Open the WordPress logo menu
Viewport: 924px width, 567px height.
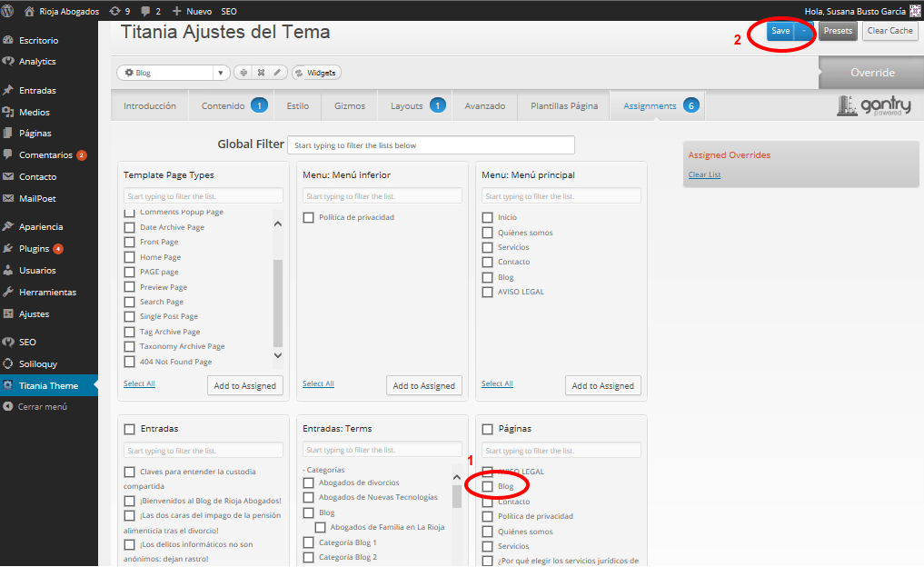click(x=7, y=11)
